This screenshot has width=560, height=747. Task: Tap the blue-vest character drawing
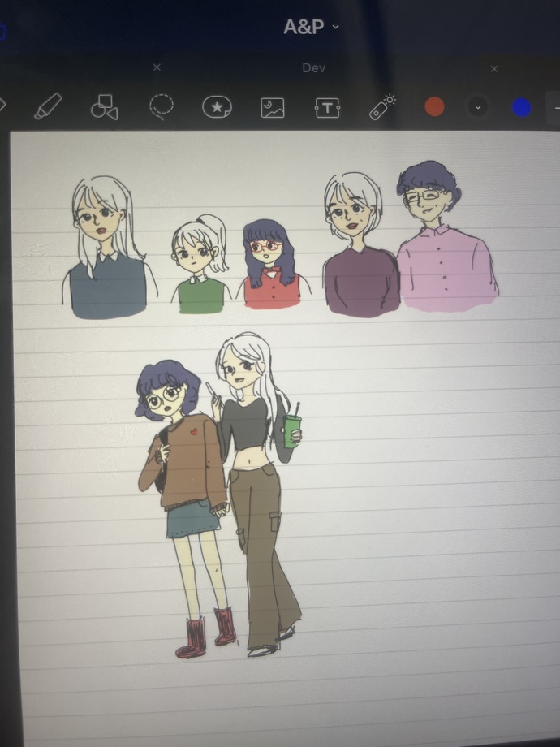pyautogui.click(x=109, y=248)
